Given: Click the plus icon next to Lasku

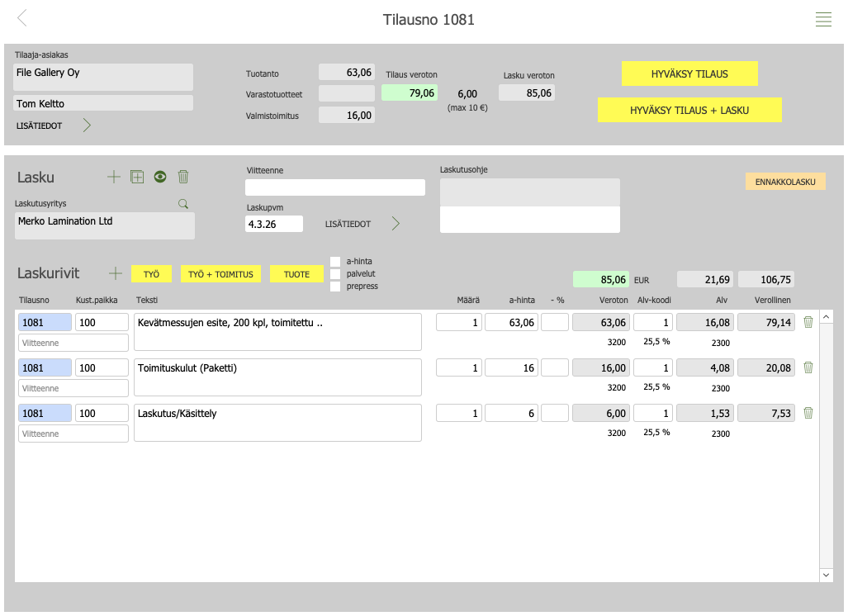Looking at the screenshot, I should click(114, 177).
